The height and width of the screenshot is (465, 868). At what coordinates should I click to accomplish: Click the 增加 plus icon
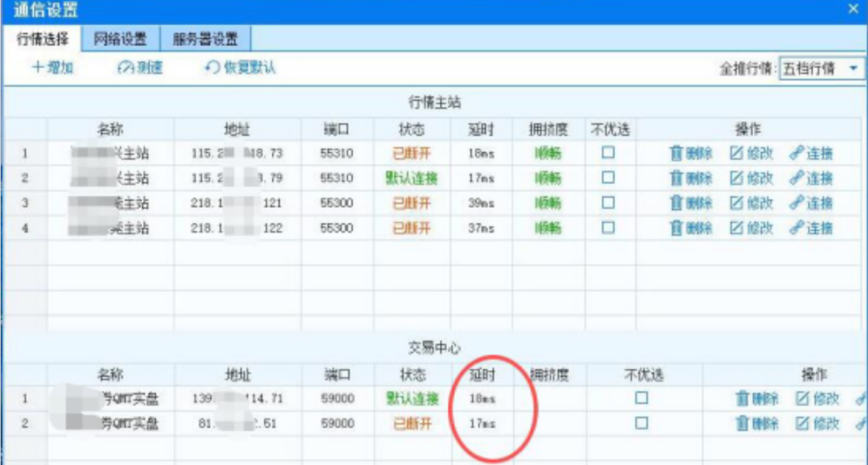point(38,68)
